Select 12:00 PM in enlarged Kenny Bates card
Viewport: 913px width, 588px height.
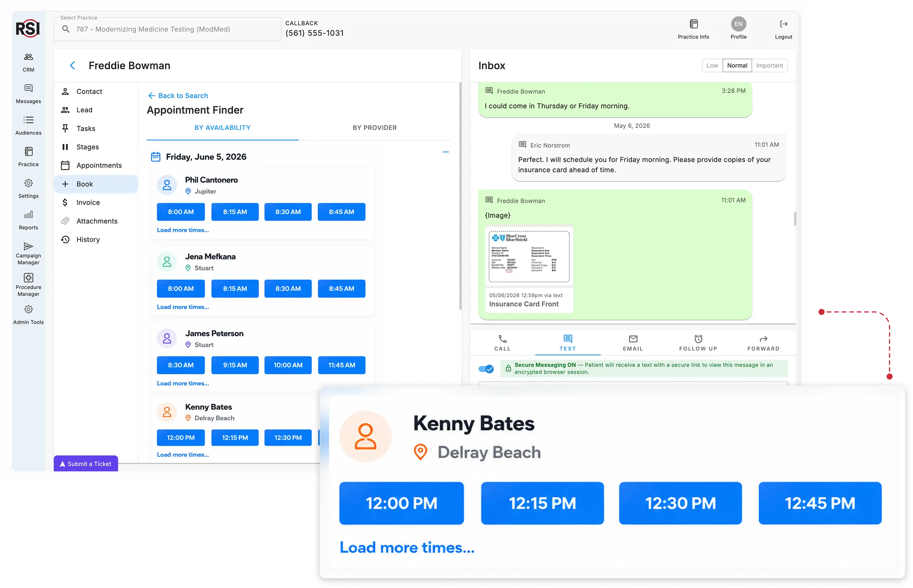click(x=401, y=503)
